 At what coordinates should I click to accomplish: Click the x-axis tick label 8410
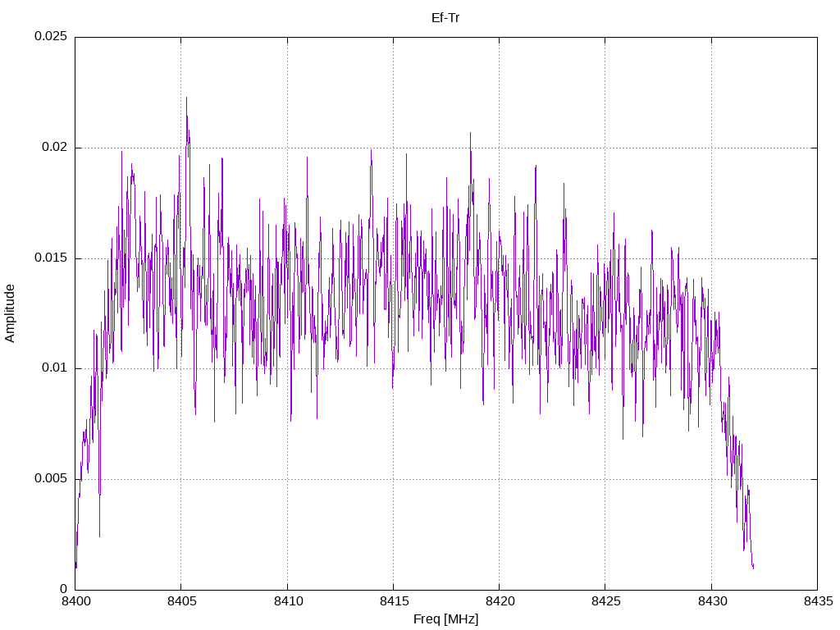pos(288,601)
